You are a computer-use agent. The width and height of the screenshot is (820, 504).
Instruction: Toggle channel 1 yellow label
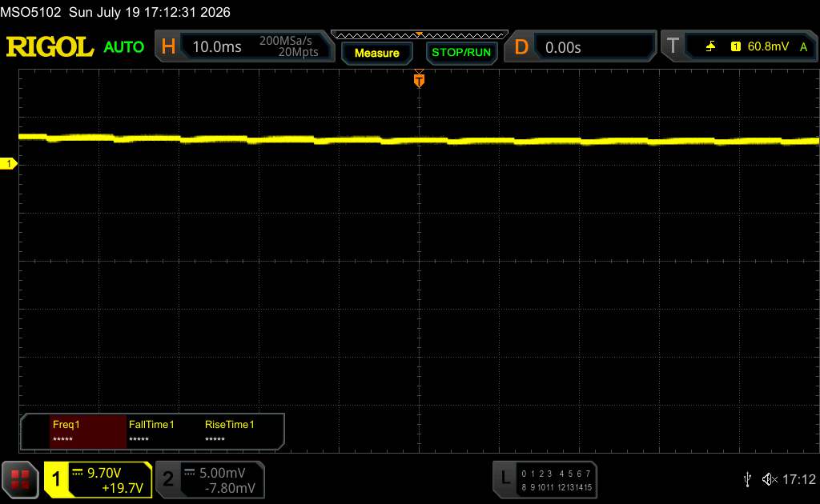(55, 479)
